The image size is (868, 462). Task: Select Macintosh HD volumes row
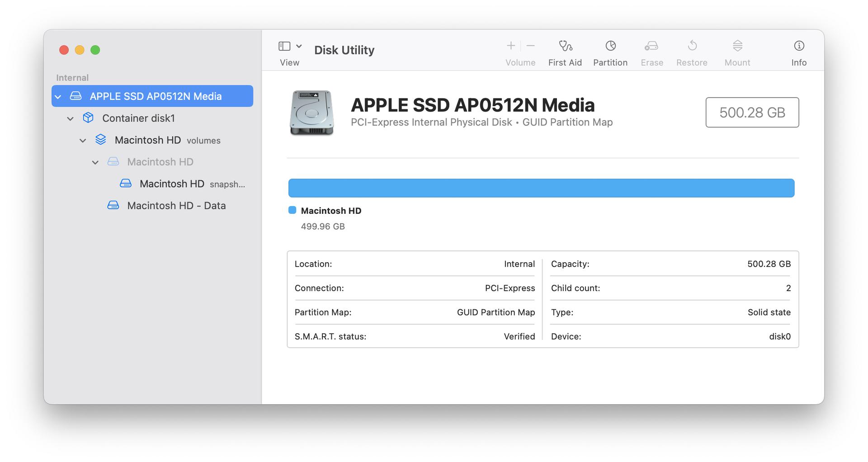(x=152, y=140)
